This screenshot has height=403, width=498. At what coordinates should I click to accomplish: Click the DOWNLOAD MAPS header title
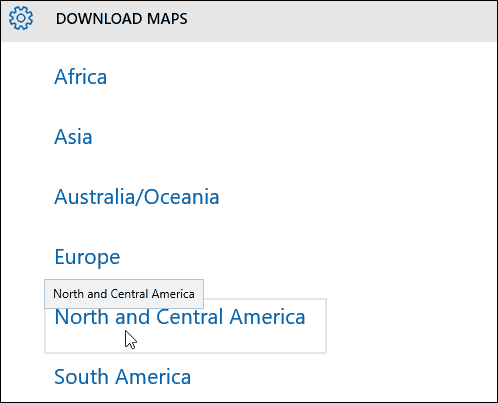coord(122,19)
